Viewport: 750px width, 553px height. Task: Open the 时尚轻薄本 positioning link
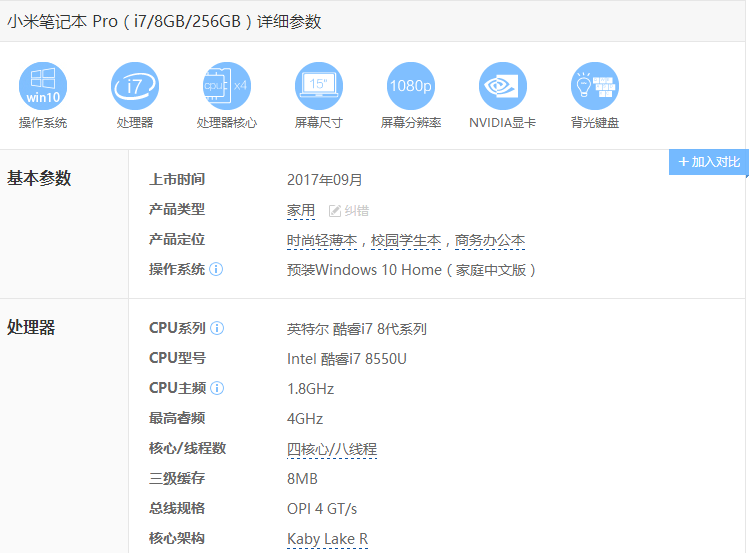pyautogui.click(x=322, y=241)
